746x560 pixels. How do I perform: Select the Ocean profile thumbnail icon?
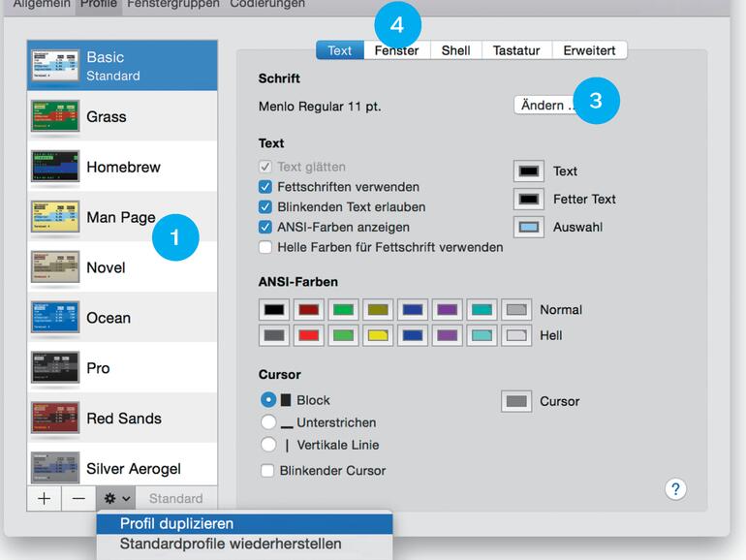click(x=55, y=318)
